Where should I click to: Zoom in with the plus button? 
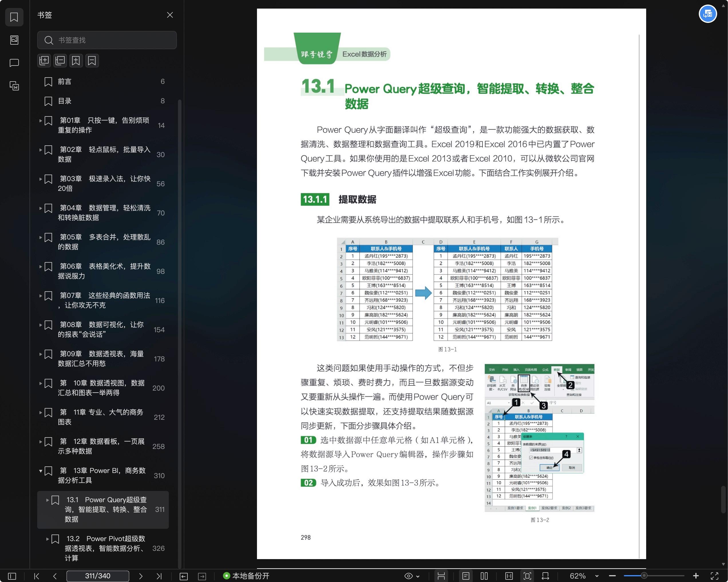tap(696, 576)
